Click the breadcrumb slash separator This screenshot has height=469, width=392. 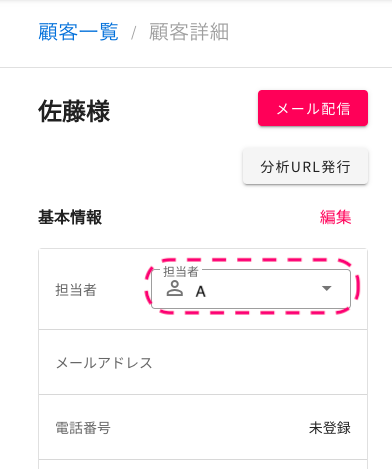tap(134, 33)
